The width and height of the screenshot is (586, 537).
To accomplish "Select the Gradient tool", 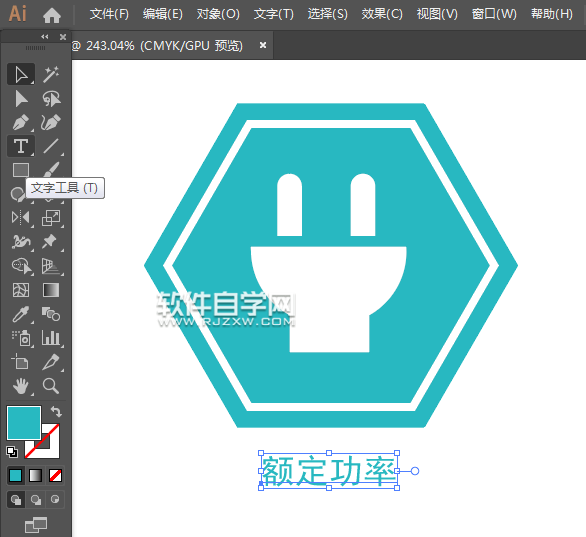I will (51, 290).
